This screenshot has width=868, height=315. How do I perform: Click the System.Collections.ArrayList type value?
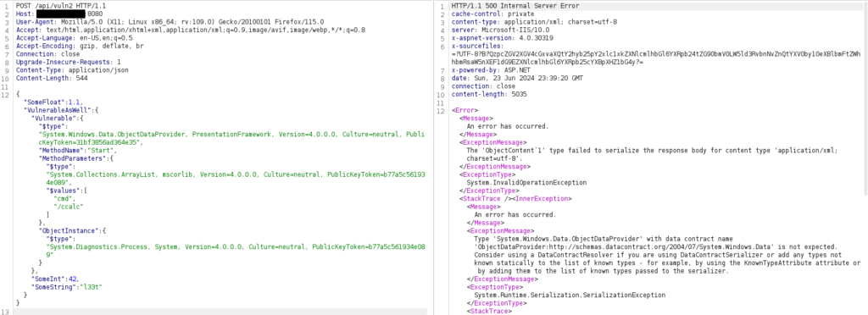tap(236, 178)
